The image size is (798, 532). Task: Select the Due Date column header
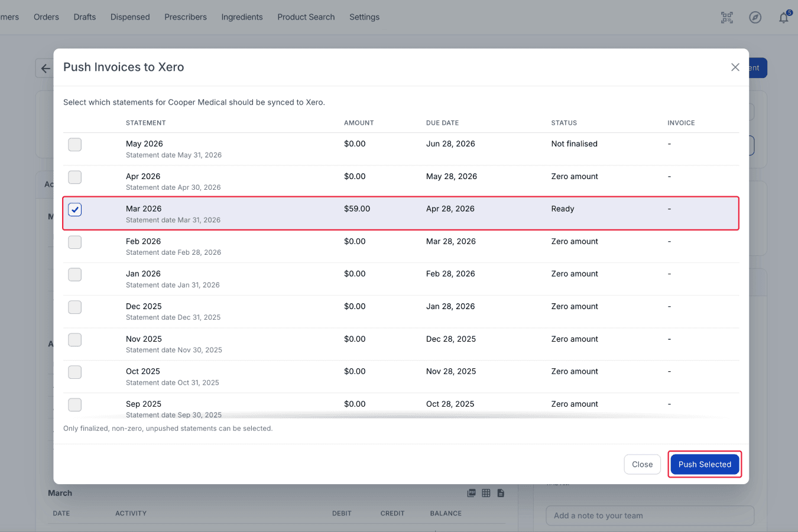coord(442,123)
